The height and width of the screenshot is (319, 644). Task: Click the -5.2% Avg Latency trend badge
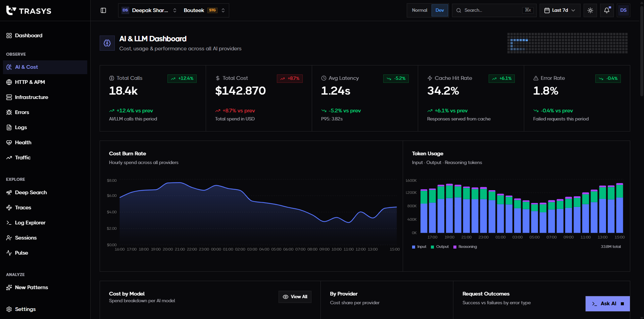pyautogui.click(x=396, y=78)
